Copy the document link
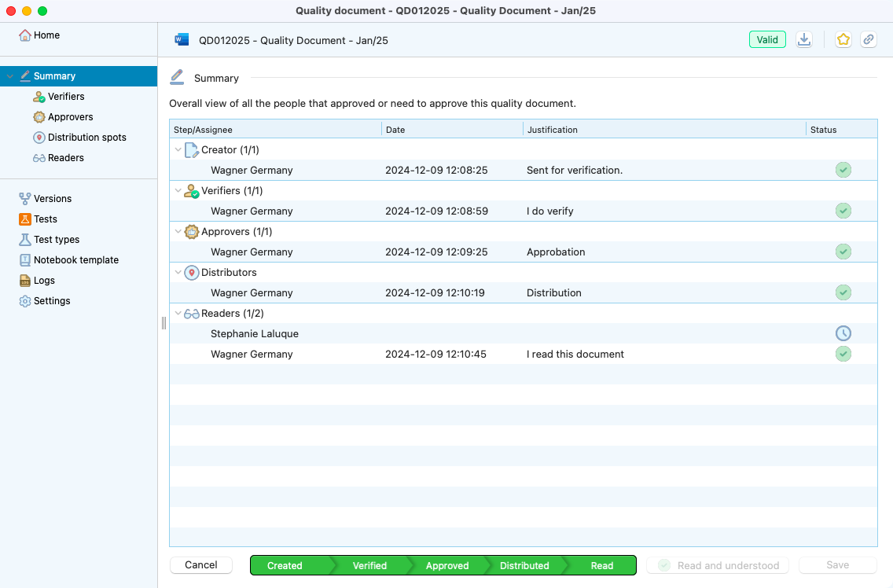Image resolution: width=893 pixels, height=588 pixels. click(x=869, y=40)
